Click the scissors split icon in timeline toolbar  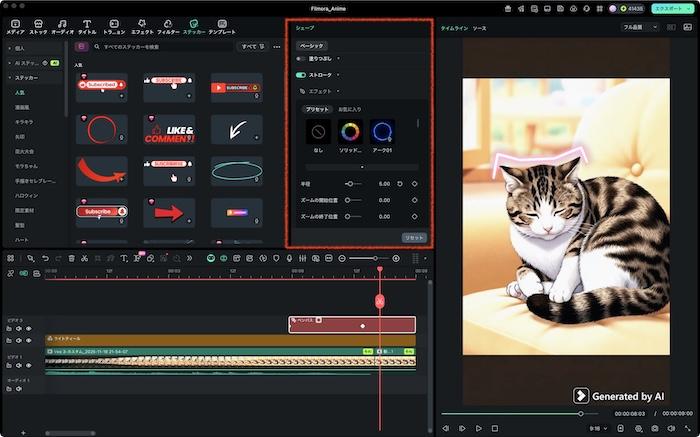pos(85,258)
